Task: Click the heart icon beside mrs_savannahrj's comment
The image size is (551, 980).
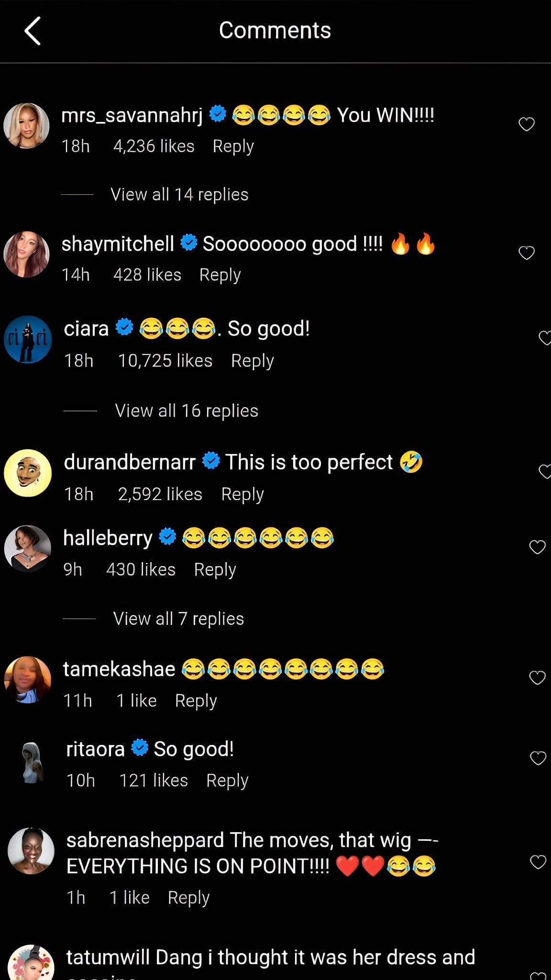Action: [528, 123]
